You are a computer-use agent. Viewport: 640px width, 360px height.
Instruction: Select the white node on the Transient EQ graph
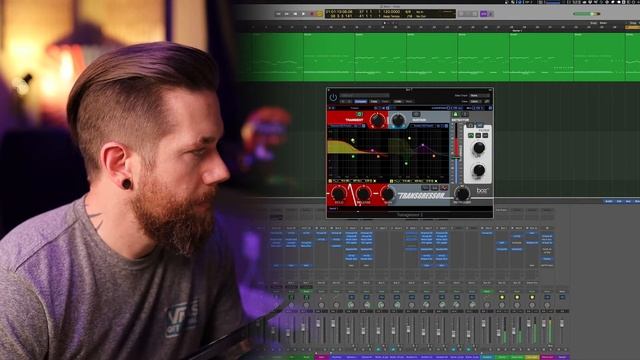(353, 140)
